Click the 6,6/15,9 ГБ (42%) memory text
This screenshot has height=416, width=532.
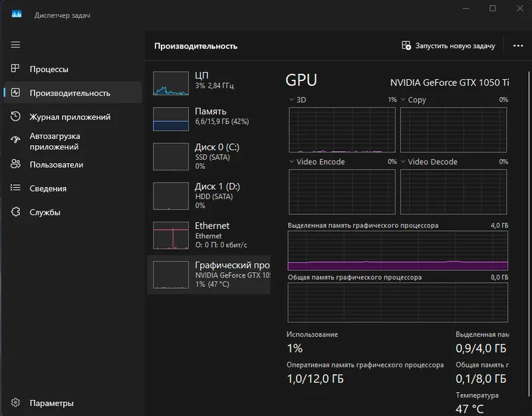point(222,122)
